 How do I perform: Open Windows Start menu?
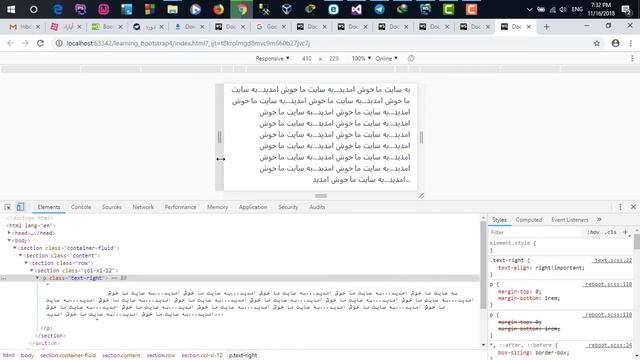(x=11, y=9)
